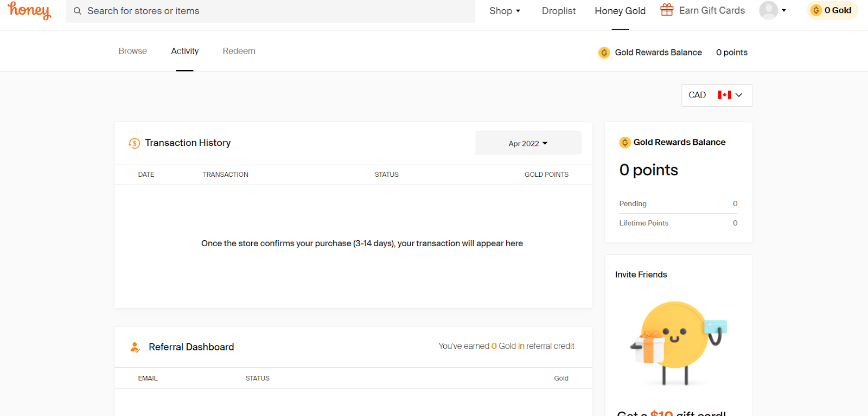Click the Gold column header in Referral Dashboard
This screenshot has width=868, height=416.
[561, 379]
